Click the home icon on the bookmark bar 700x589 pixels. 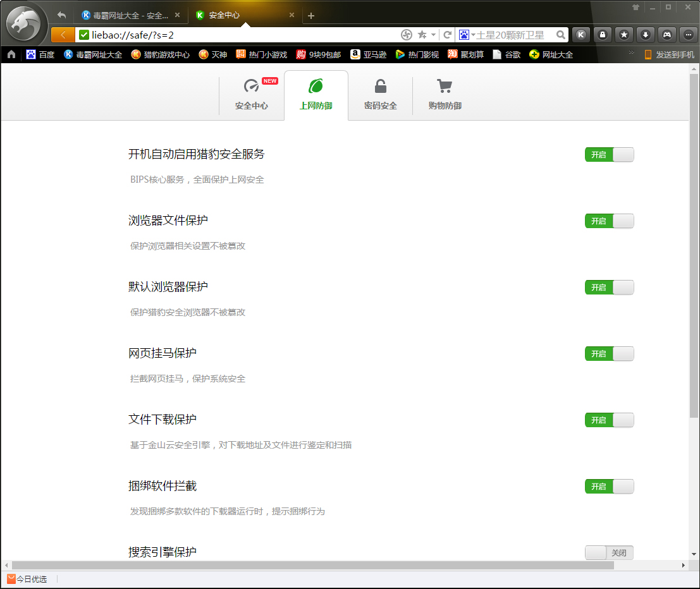pos(11,54)
